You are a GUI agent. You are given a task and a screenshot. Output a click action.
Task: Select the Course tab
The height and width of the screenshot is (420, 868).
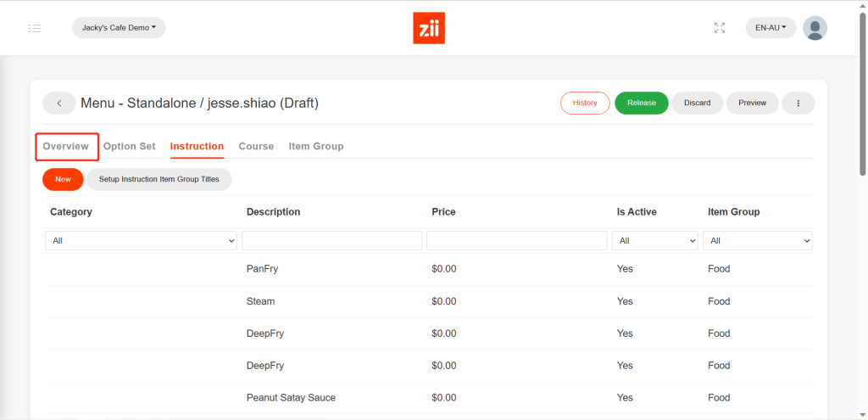pos(256,146)
